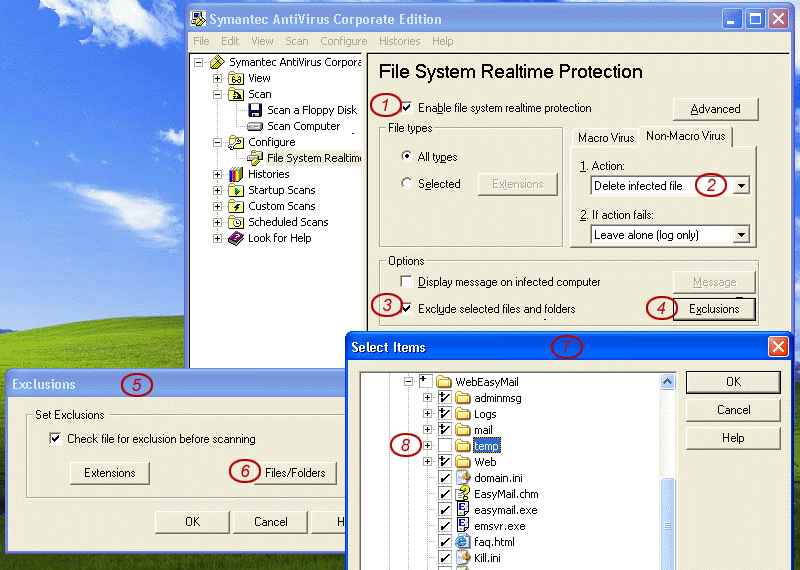Check the temp folder checkbox

pyautogui.click(x=445, y=446)
